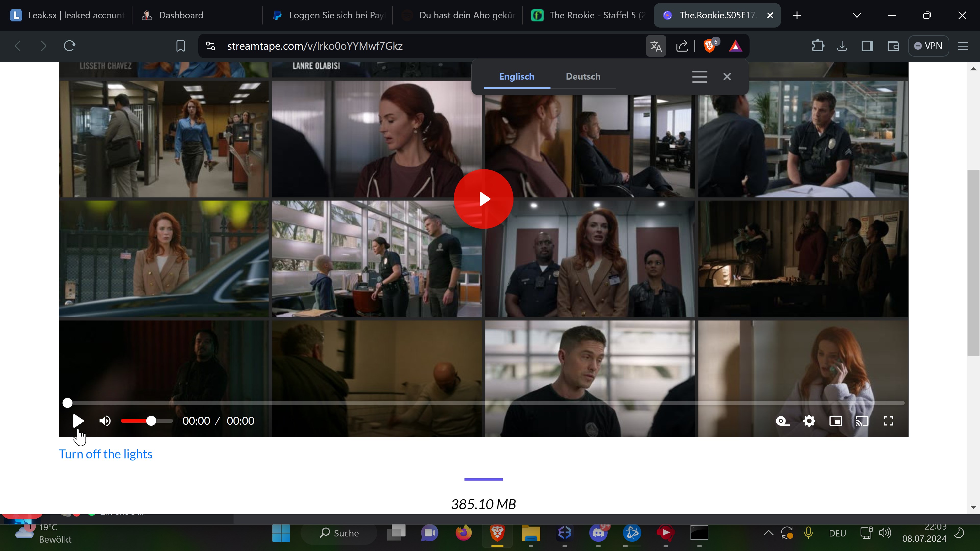Mute the video volume speaker
Image resolution: width=980 pixels, height=551 pixels.
click(x=105, y=421)
